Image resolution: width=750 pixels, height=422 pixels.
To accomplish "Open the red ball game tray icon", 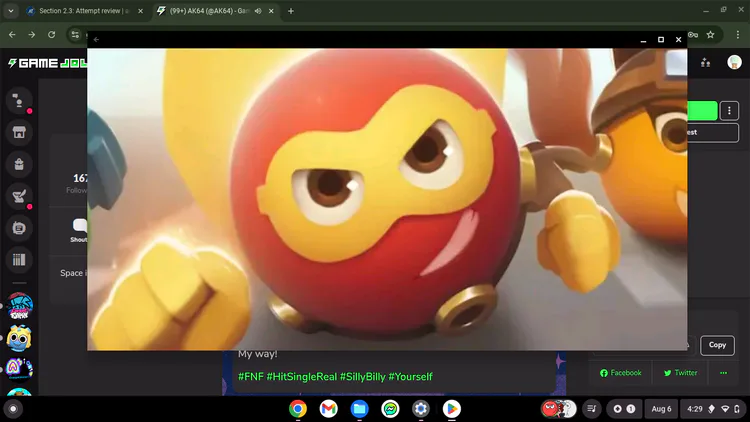I will 551,409.
